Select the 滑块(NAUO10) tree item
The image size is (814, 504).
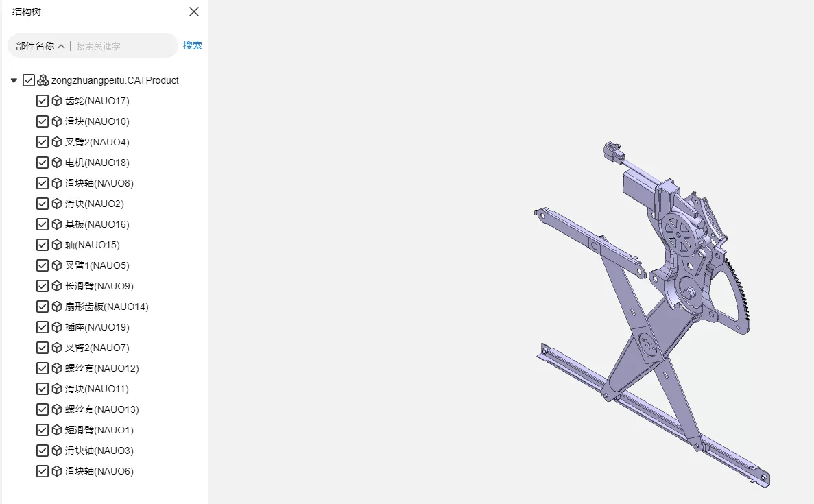pyautogui.click(x=97, y=121)
